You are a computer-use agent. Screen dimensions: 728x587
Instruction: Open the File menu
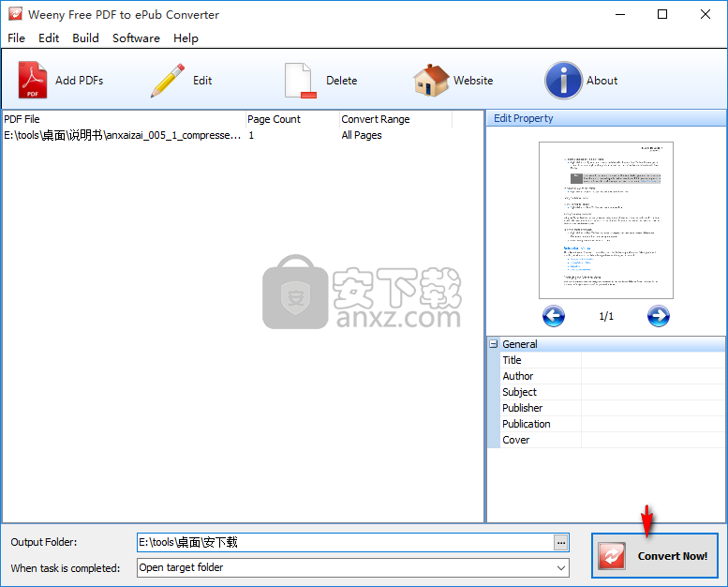(x=16, y=38)
